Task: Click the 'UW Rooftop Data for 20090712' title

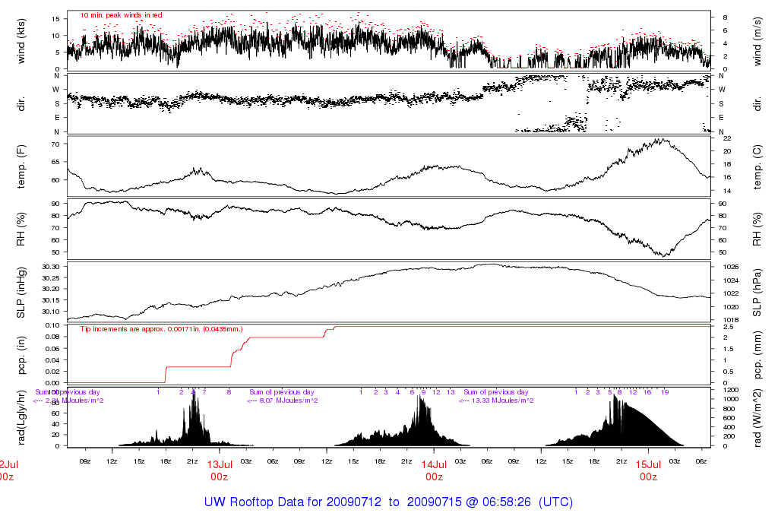Action: pyautogui.click(x=293, y=502)
